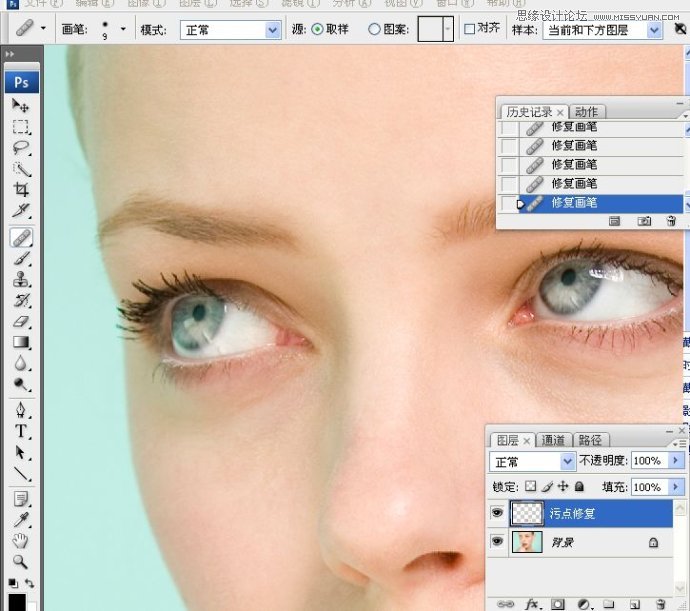Select the Eyedropper tool
This screenshot has height=611, width=690.
(20, 520)
